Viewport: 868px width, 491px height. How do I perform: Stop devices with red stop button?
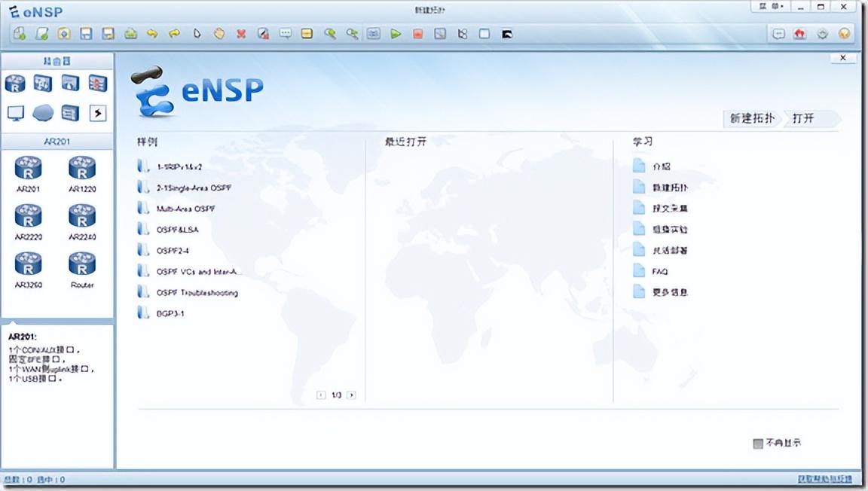click(418, 34)
